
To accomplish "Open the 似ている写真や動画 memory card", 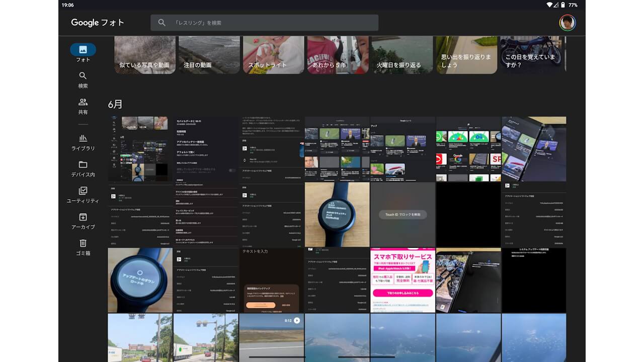I will (x=145, y=55).
